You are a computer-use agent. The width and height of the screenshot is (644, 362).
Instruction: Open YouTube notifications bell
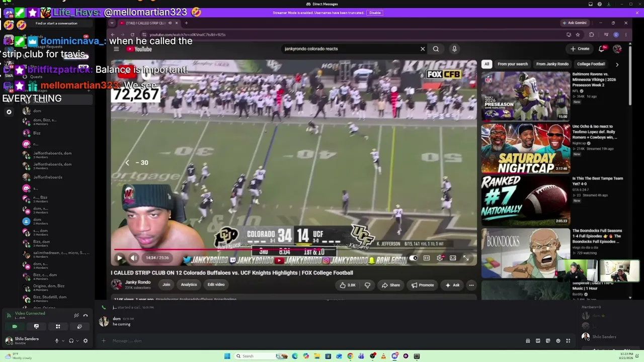tap(602, 49)
